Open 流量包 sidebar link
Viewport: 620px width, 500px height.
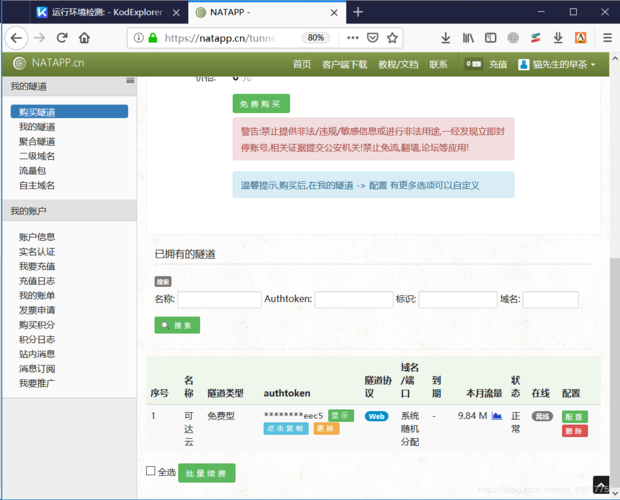(32, 171)
